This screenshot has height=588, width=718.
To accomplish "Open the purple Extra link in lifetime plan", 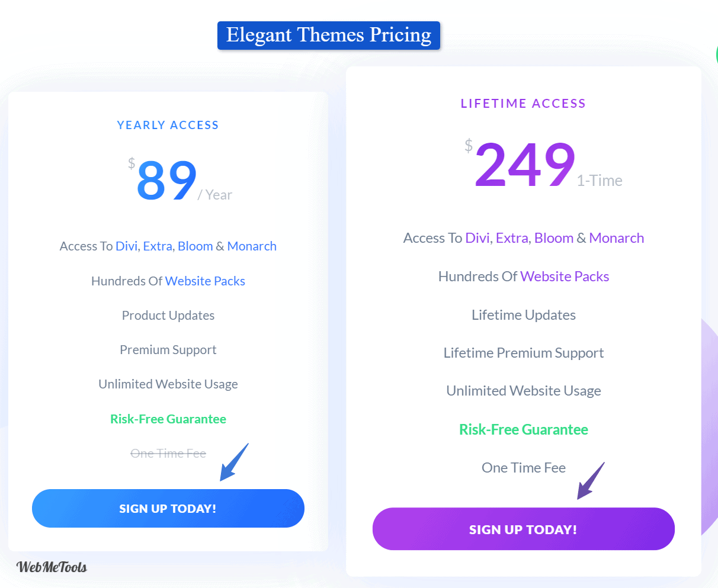I will tap(512, 238).
